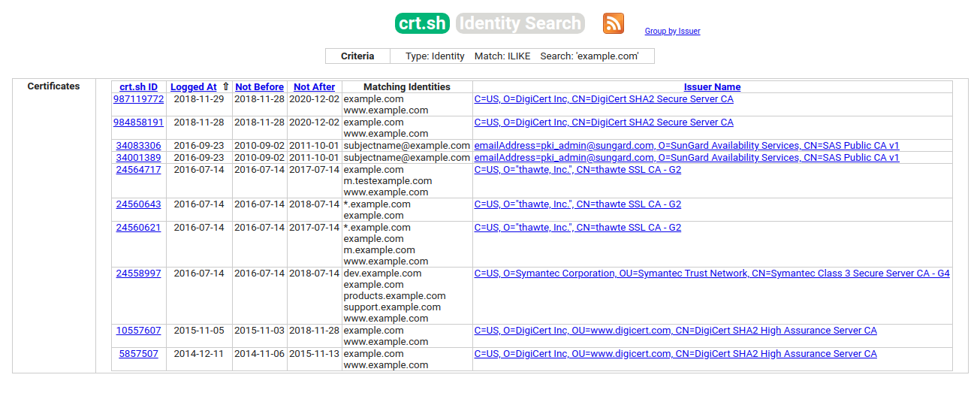Sort by crt.sh ID column header
The width and height of the screenshot is (980, 393).
pyautogui.click(x=138, y=87)
